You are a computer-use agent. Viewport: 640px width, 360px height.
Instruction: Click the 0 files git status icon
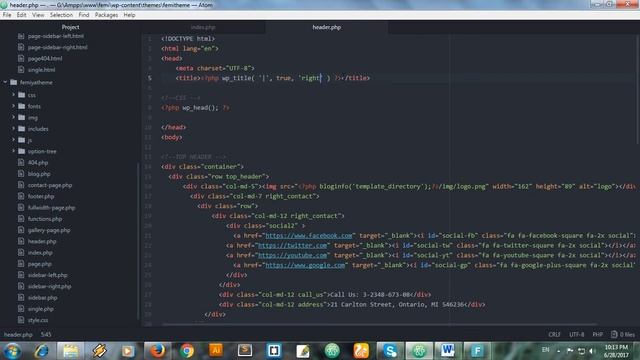623,335
